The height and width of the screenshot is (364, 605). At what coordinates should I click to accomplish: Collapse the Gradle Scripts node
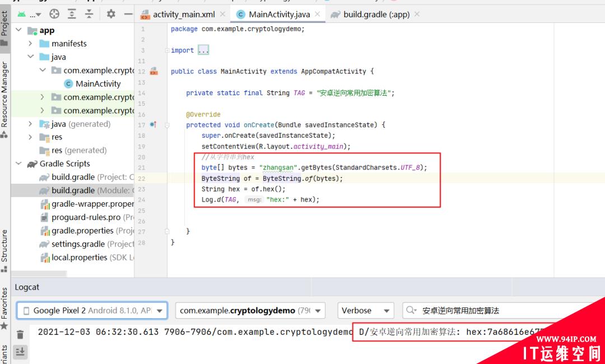coord(18,164)
